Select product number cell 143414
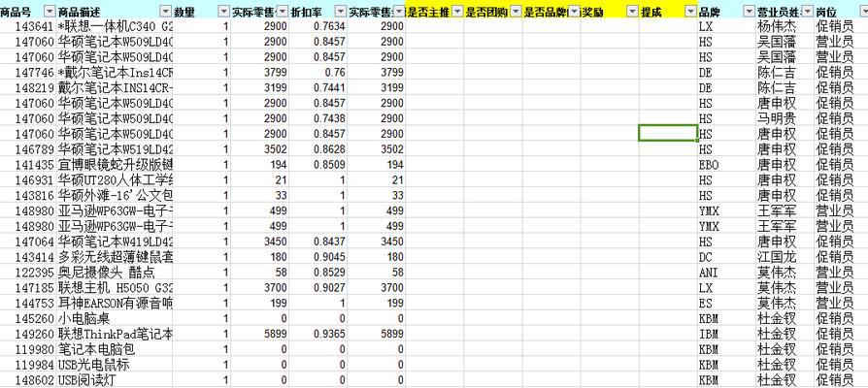 tap(28, 257)
